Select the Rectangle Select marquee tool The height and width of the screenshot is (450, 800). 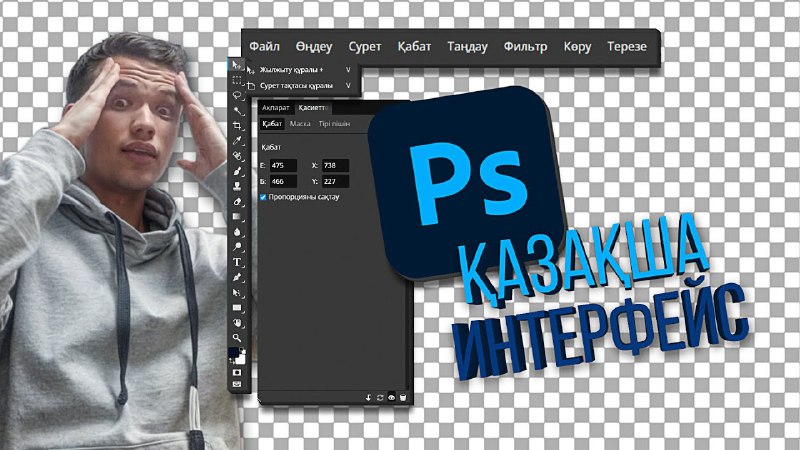click(237, 80)
